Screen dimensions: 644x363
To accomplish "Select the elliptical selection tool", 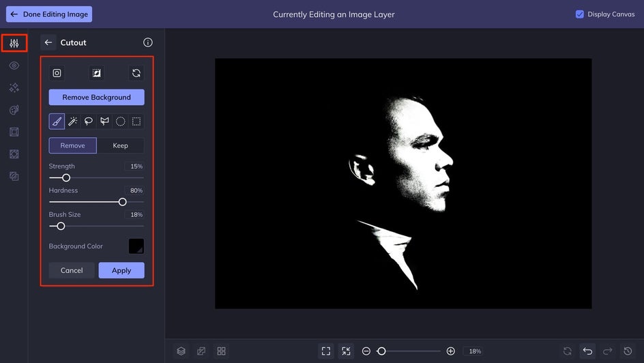I will point(120,121).
